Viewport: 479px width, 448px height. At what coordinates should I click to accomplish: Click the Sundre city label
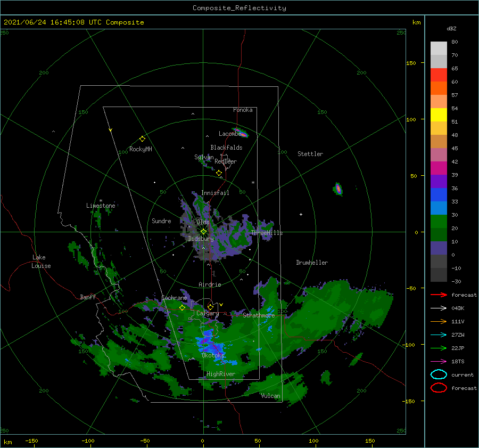click(161, 221)
